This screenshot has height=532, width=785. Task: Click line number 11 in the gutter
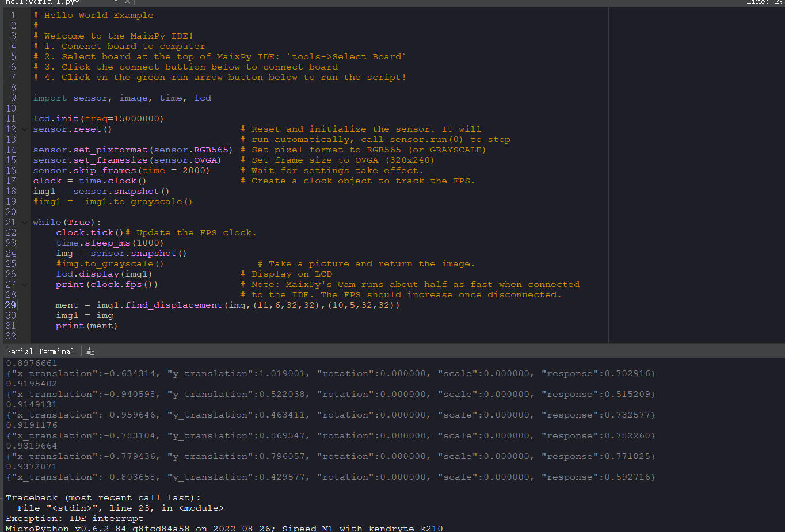tap(11, 118)
